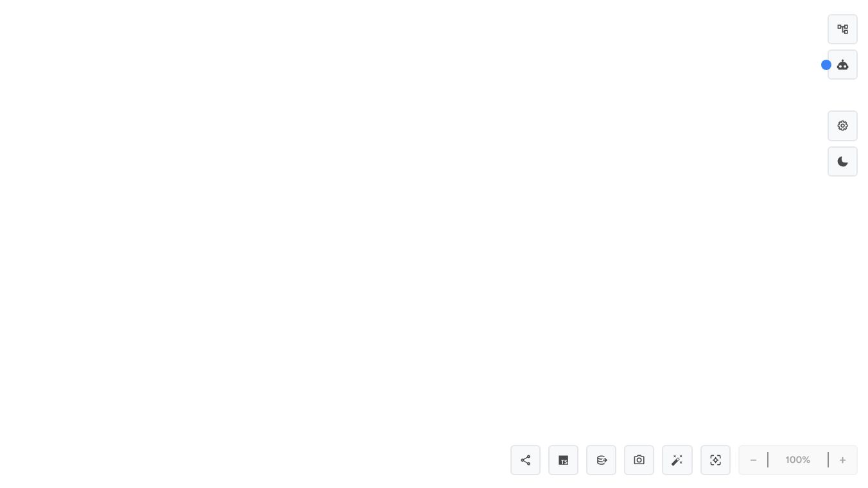Image resolution: width=868 pixels, height=488 pixels.
Task: Open the AI robot assistant
Action: (842, 65)
